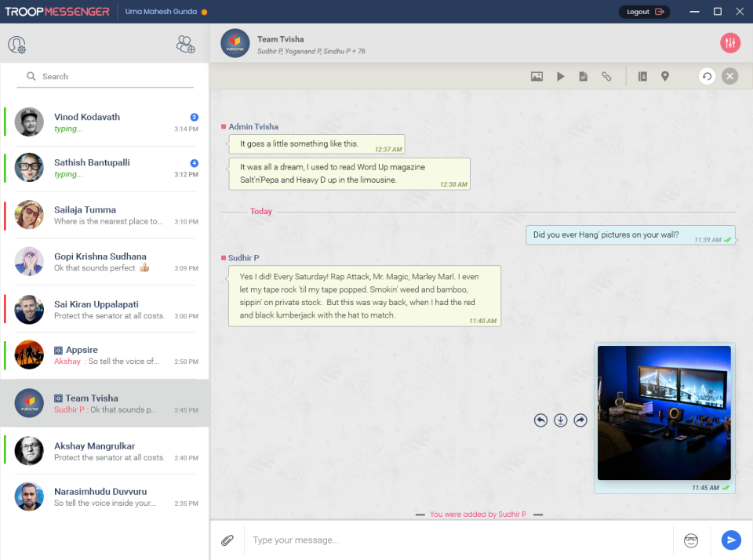
Task: Open the refresh control in the toolbar
Action: pyautogui.click(x=706, y=76)
